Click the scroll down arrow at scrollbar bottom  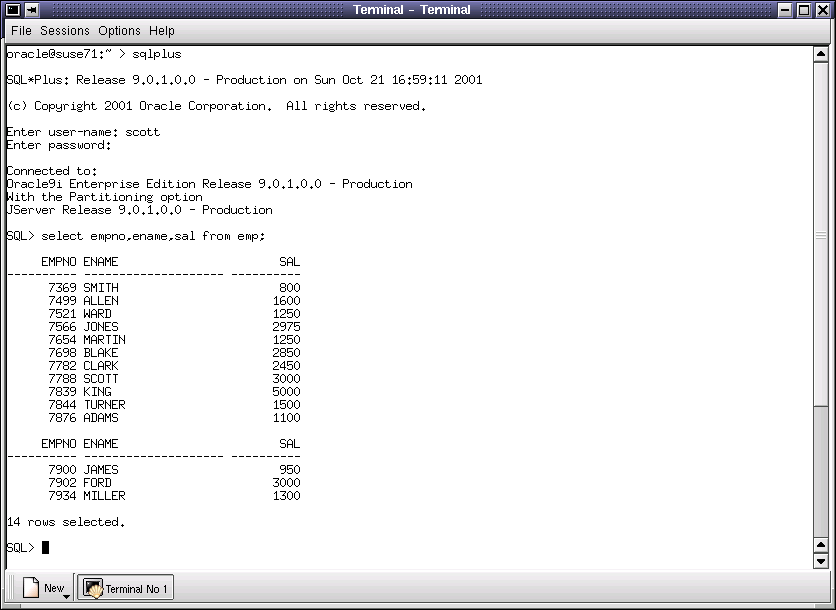coord(821,560)
